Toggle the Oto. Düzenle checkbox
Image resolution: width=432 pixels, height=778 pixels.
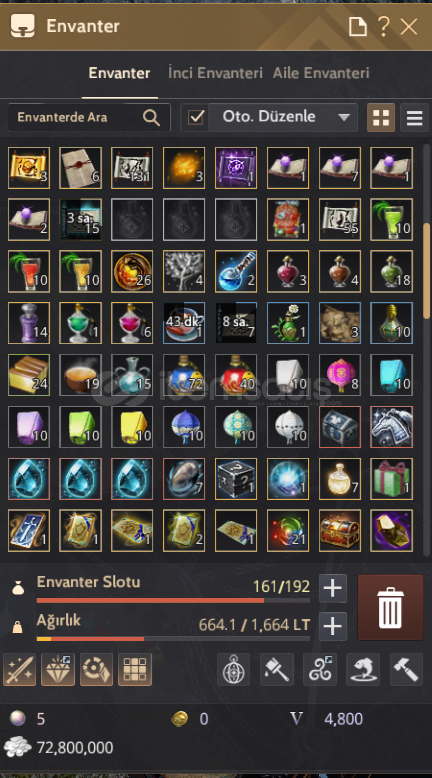click(196, 118)
